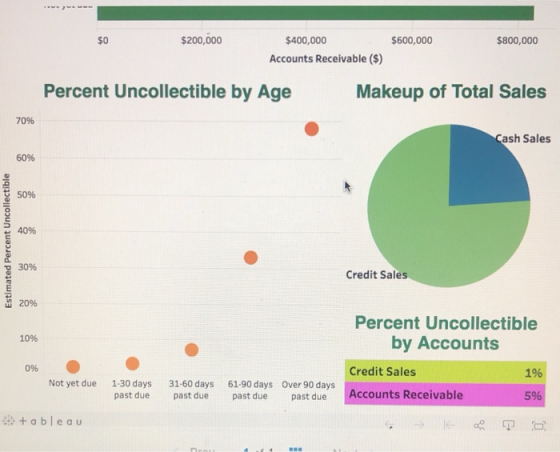
Task: Click the $200,000 axis tick label
Action: click(x=201, y=40)
